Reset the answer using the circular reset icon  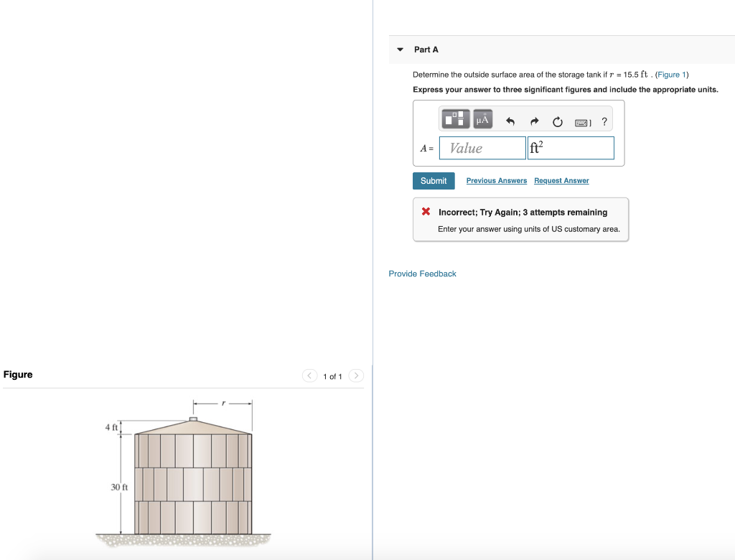click(558, 121)
